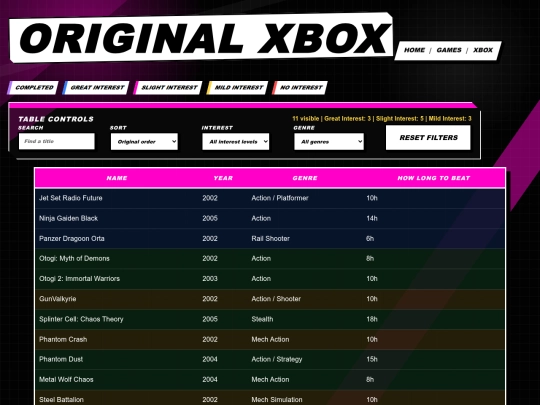Select Splinter Cell: Chaos Theory row

point(270,319)
